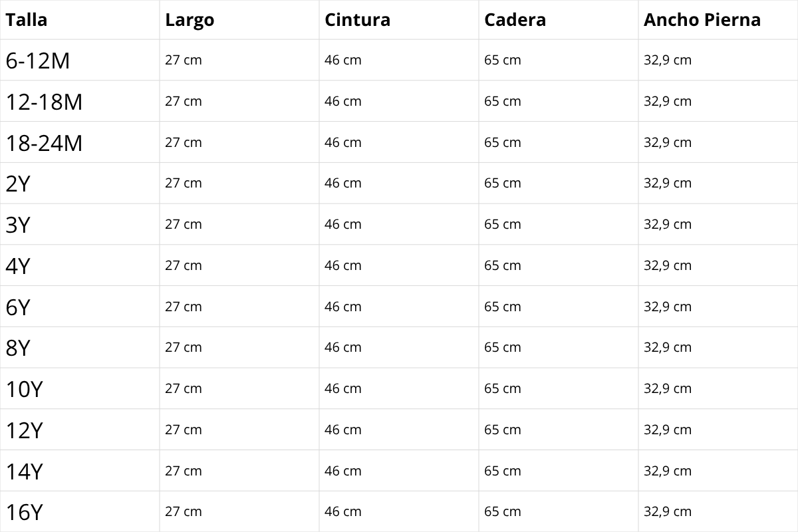Click the 10Y size label

24,389
